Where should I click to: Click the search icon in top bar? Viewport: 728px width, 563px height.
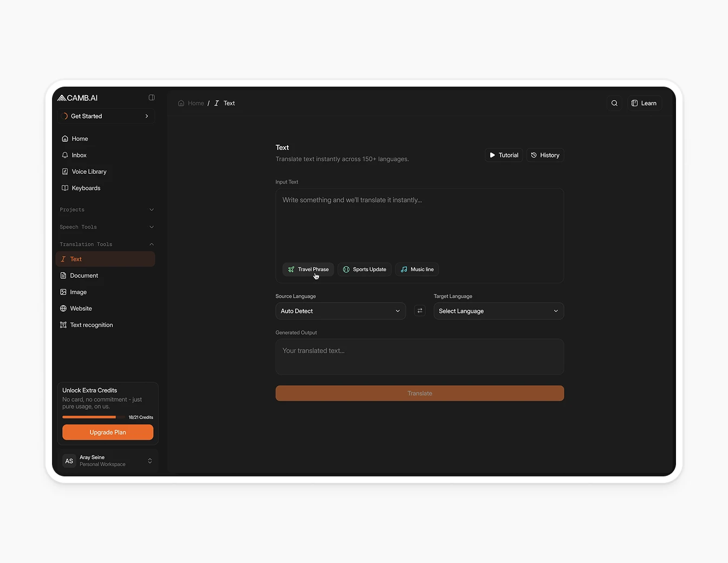tap(614, 103)
